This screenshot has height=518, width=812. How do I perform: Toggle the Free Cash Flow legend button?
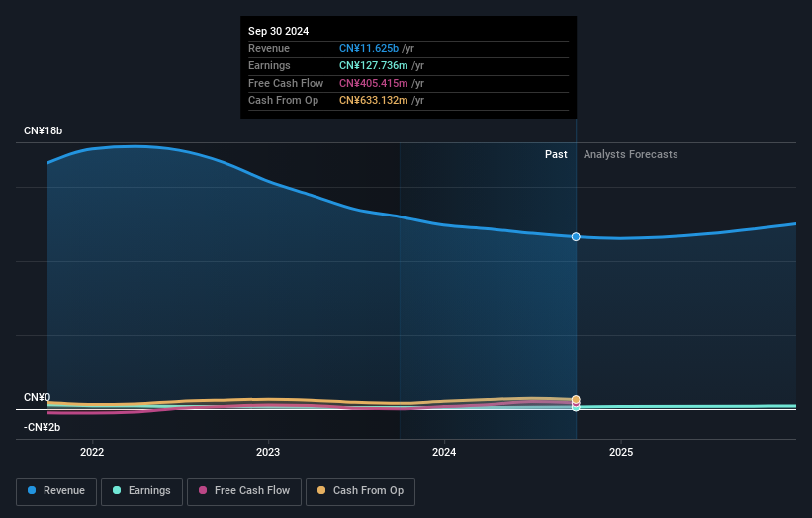tap(244, 491)
